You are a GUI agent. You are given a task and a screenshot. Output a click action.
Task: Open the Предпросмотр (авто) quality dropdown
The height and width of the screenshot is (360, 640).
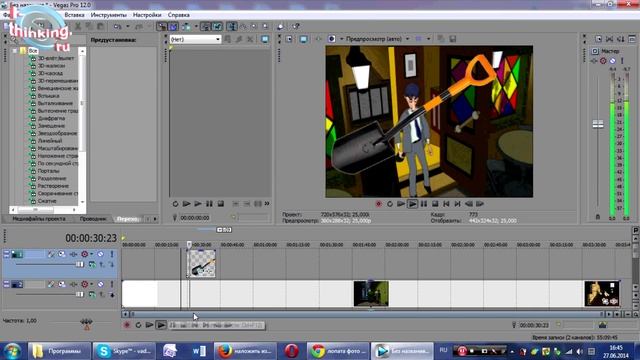pos(407,39)
